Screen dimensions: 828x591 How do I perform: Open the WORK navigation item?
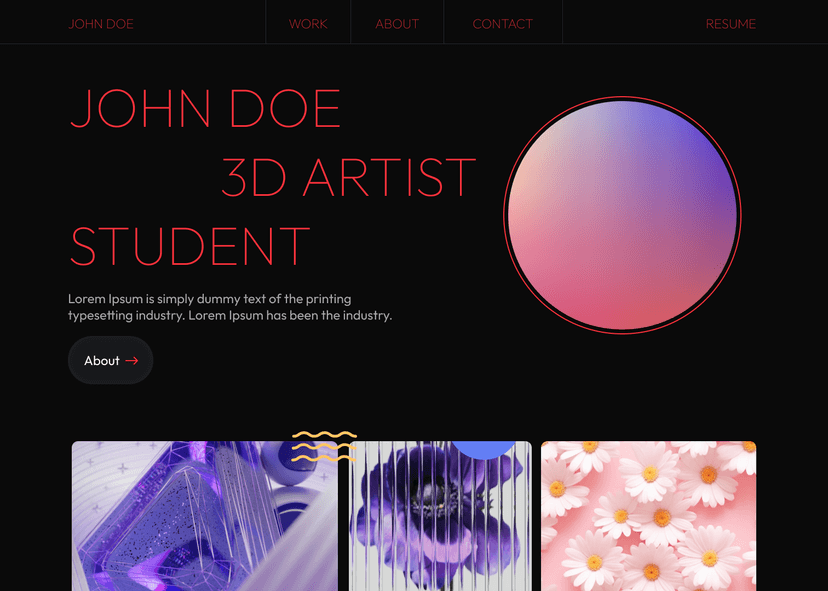point(308,24)
